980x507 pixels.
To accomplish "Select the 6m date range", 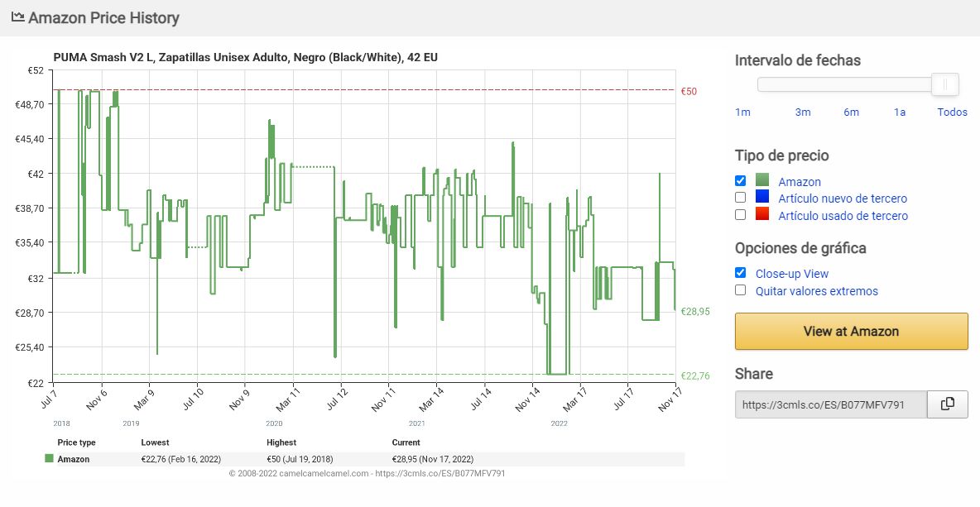I will pyautogui.click(x=851, y=112).
